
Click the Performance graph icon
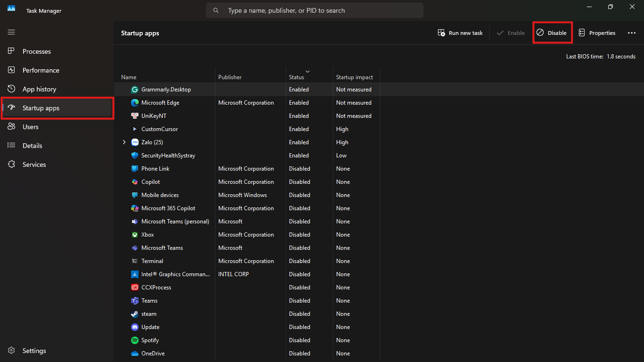pos(11,70)
